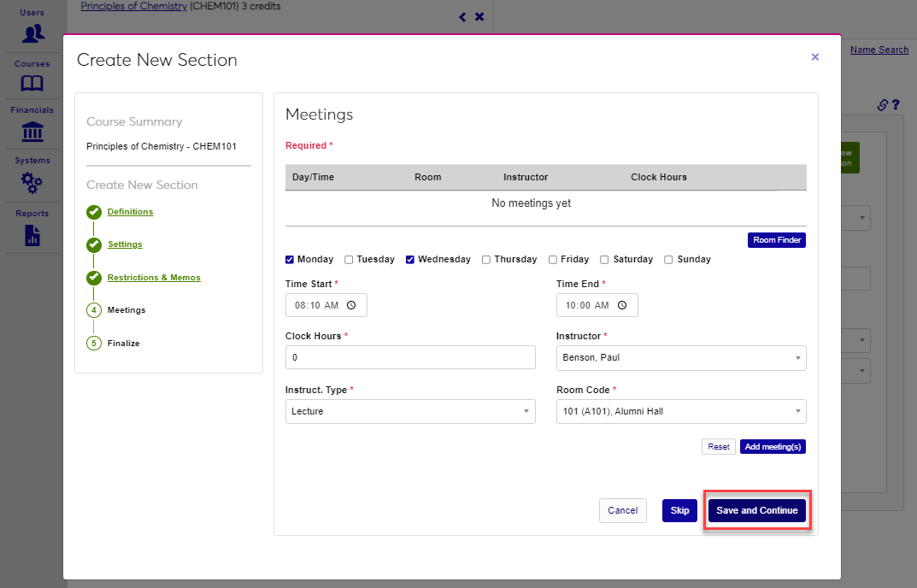Image resolution: width=917 pixels, height=588 pixels.
Task: Uncheck the Monday checkbox
Action: [290, 260]
